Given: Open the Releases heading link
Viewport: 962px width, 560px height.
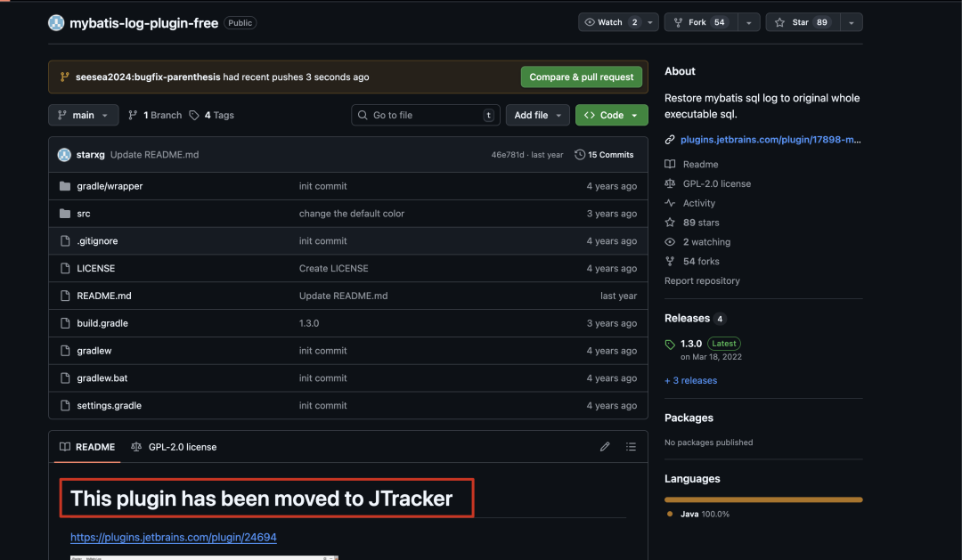Looking at the screenshot, I should pos(687,319).
